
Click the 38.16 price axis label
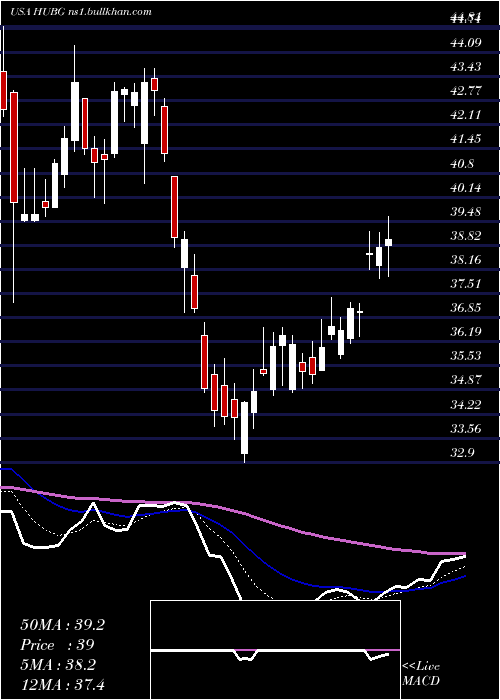466,260
